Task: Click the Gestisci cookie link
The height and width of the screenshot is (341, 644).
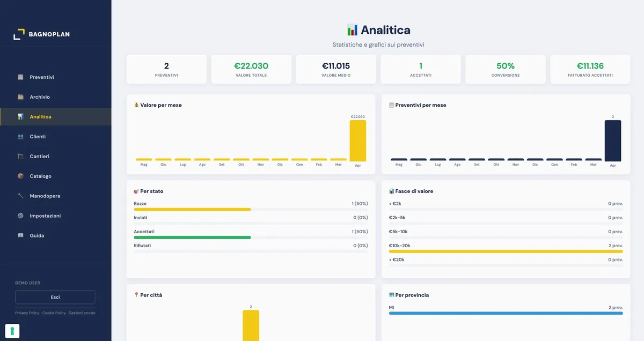Action: (82, 313)
